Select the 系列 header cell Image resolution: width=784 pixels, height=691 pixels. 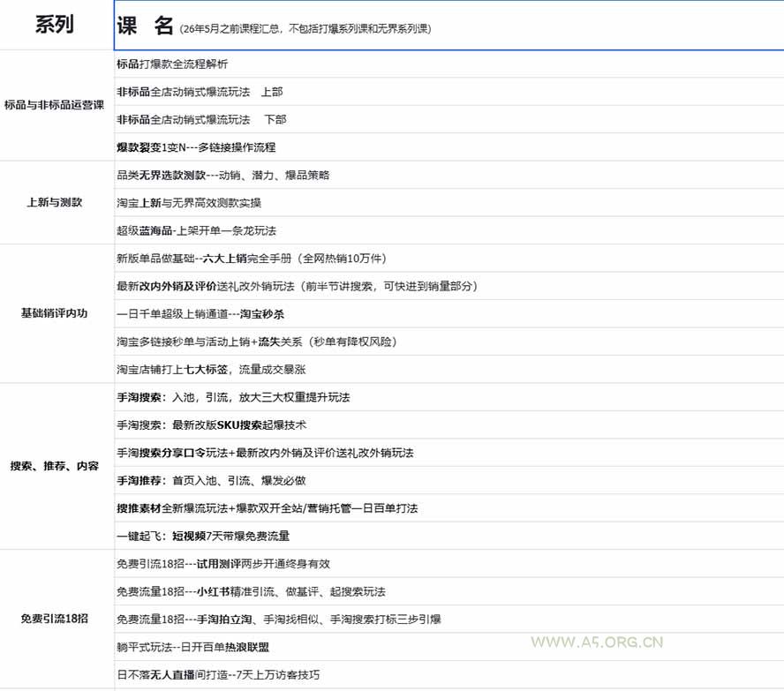(57, 25)
